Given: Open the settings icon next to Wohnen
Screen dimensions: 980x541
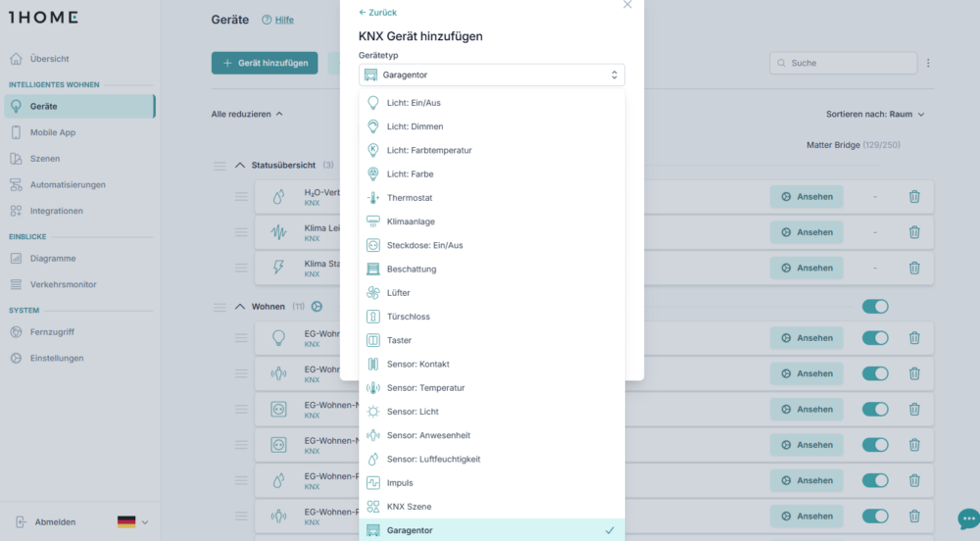Looking at the screenshot, I should click(x=317, y=307).
